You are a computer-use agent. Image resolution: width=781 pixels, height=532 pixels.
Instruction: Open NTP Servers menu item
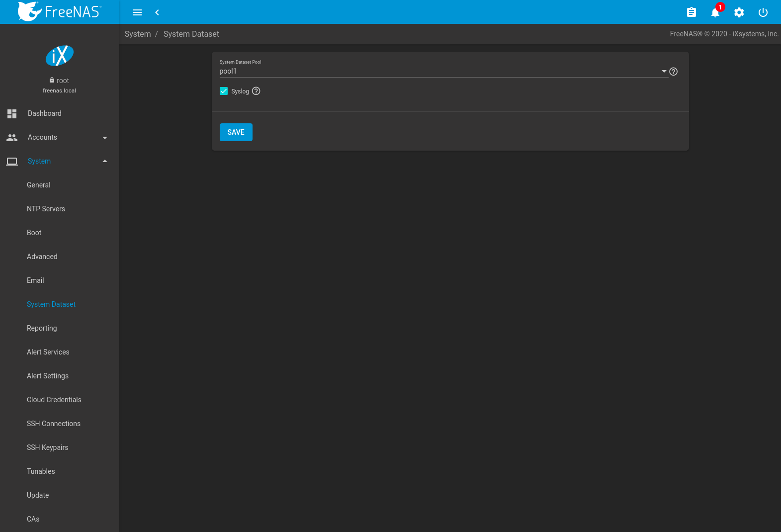coord(46,209)
